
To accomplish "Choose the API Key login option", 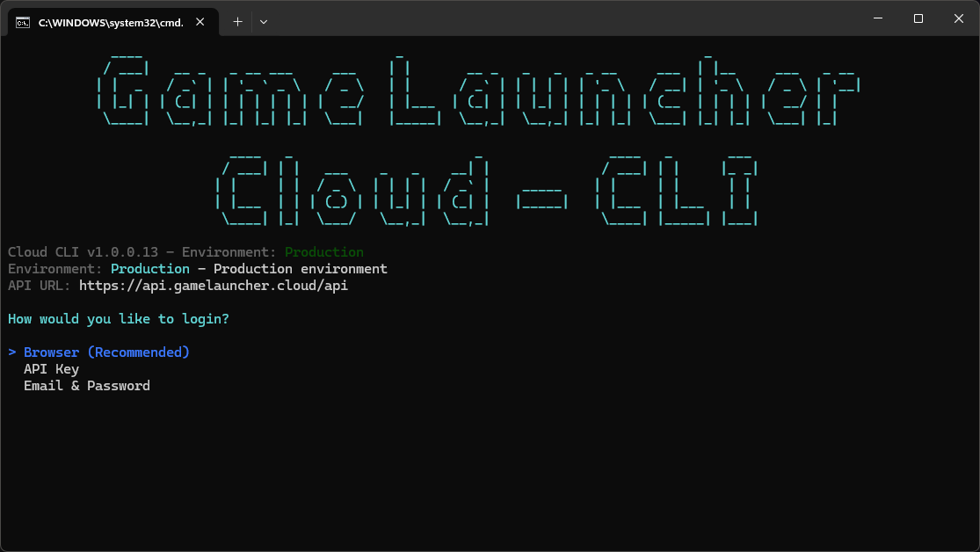I will (51, 369).
